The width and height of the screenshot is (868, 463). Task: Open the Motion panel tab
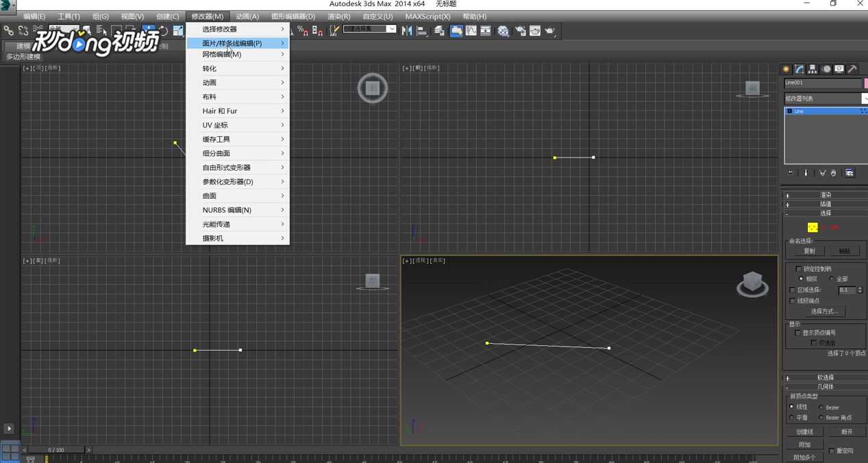click(x=826, y=69)
